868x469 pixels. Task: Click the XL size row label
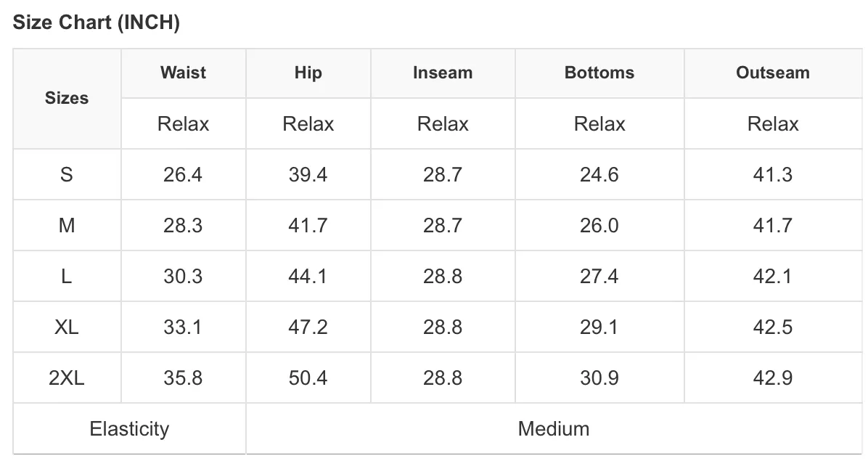67,327
